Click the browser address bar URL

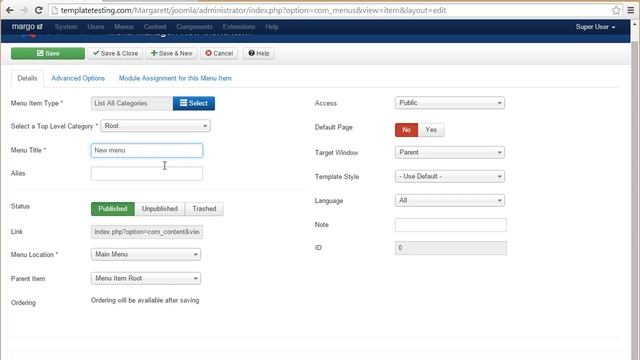[253, 10]
